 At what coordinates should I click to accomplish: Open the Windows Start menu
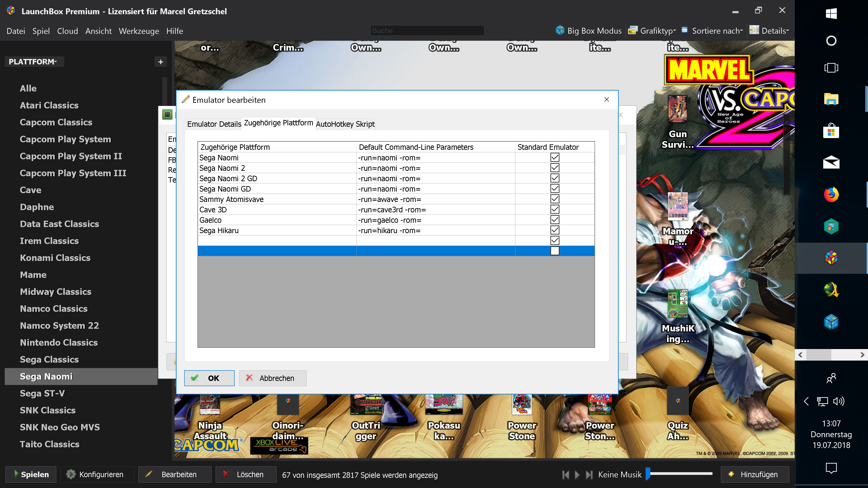tap(831, 14)
